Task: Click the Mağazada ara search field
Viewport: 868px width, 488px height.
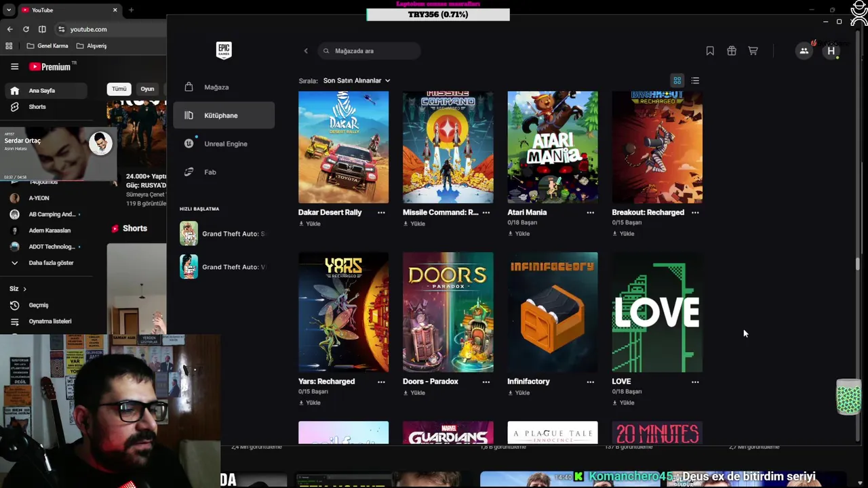Action: tap(370, 51)
